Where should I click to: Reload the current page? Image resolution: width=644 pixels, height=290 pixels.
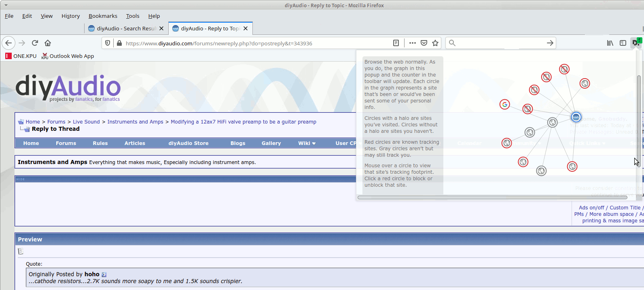(35, 43)
